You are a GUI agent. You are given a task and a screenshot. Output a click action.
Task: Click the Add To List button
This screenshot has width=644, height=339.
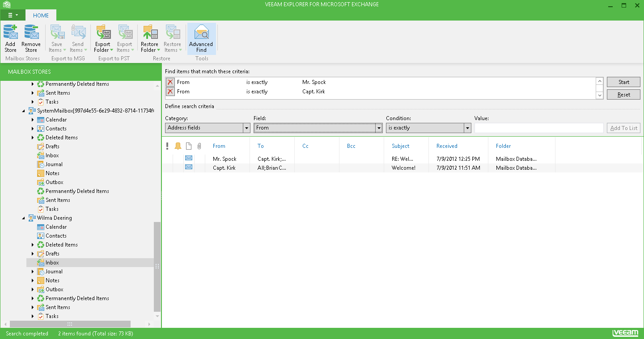pyautogui.click(x=623, y=128)
